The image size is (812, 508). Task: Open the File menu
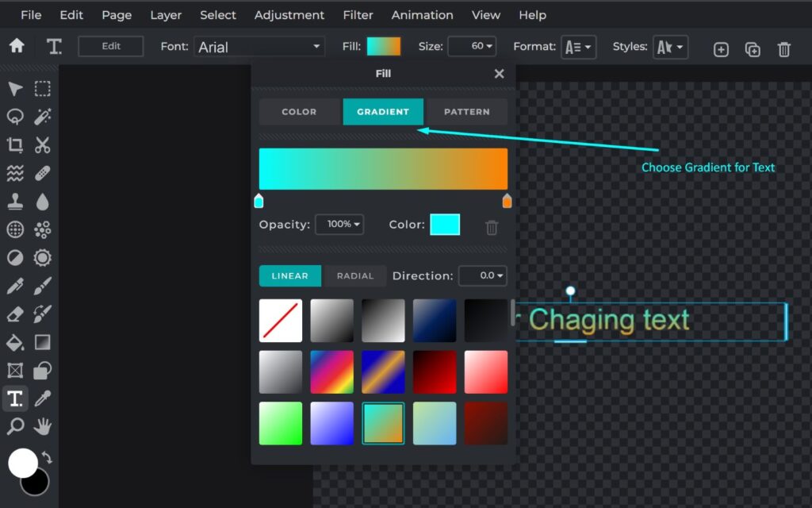[x=31, y=15]
